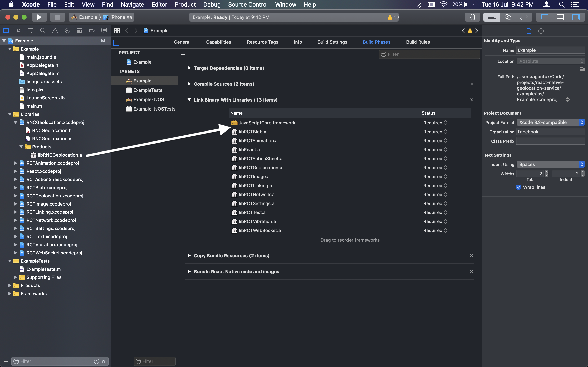Click the Assistant editor icon
The height and width of the screenshot is (367, 588).
pos(507,17)
